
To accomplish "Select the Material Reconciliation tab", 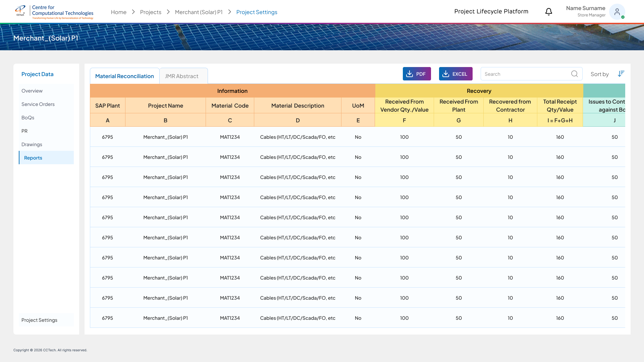I will pyautogui.click(x=124, y=76).
